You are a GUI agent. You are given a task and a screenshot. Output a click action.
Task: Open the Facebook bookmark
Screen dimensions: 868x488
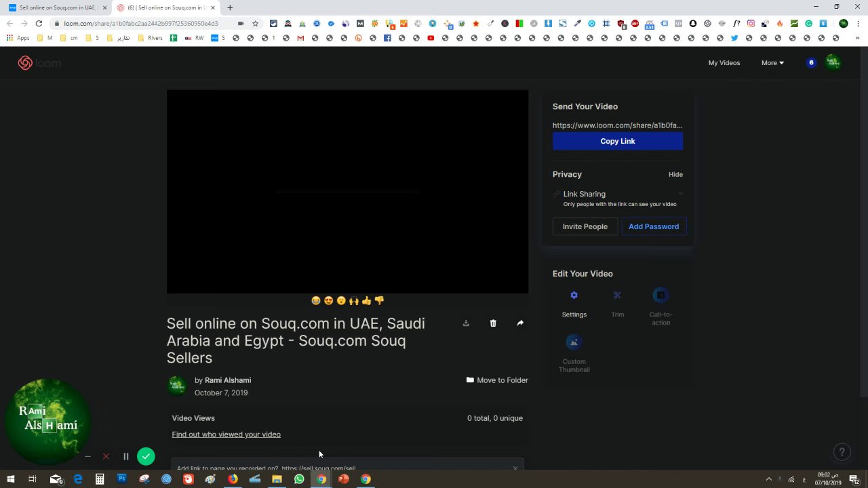pos(387,38)
